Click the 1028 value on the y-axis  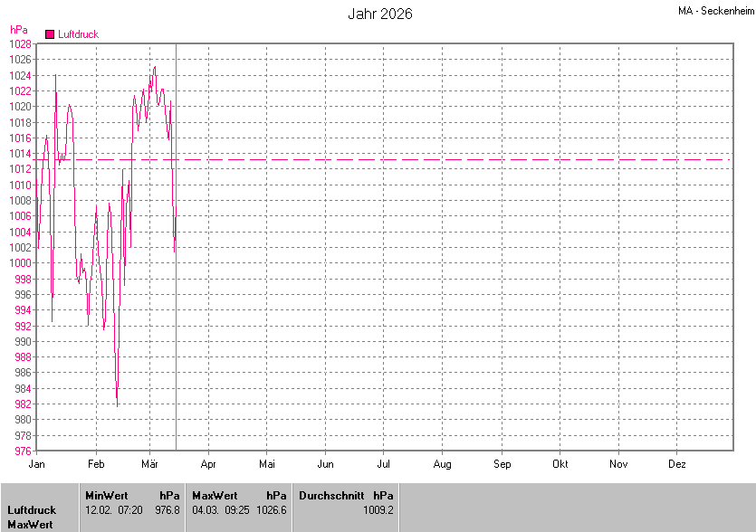20,43
